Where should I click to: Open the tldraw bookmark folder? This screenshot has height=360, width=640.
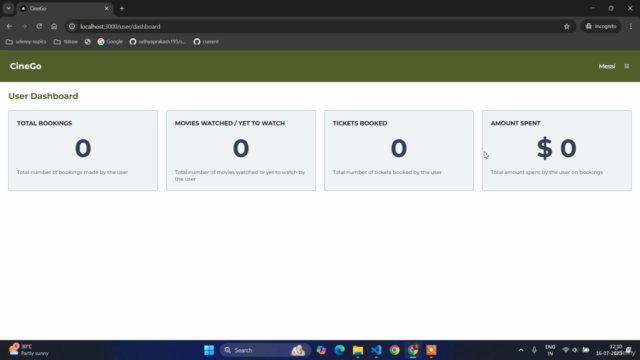click(66, 42)
